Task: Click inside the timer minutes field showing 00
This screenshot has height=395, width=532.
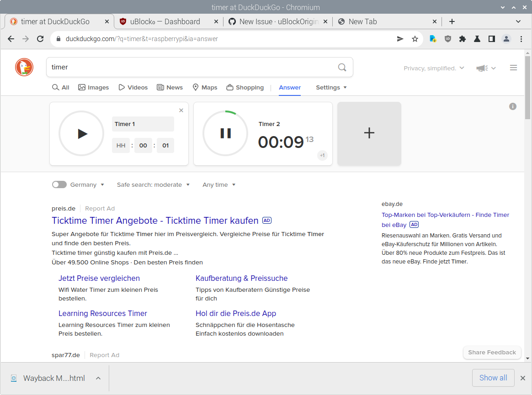Action: tap(143, 145)
